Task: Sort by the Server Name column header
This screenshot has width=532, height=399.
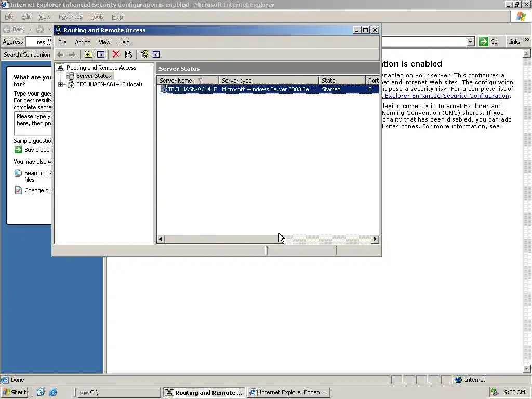Action: [x=188, y=81]
